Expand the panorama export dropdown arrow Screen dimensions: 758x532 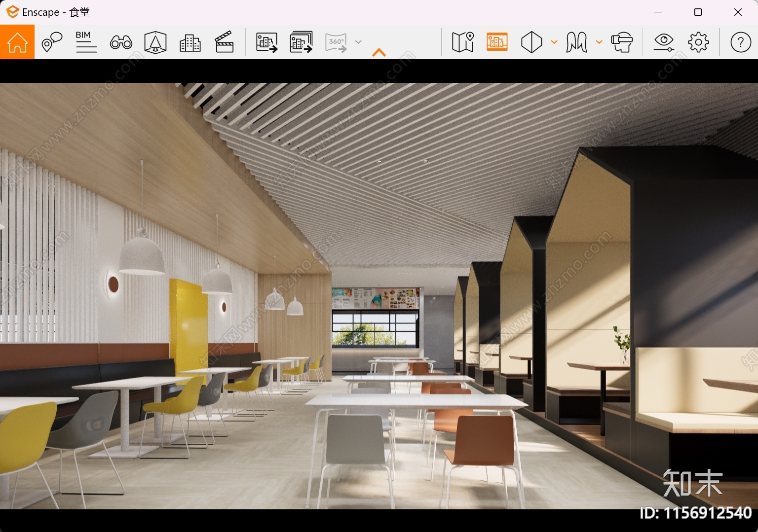point(359,42)
